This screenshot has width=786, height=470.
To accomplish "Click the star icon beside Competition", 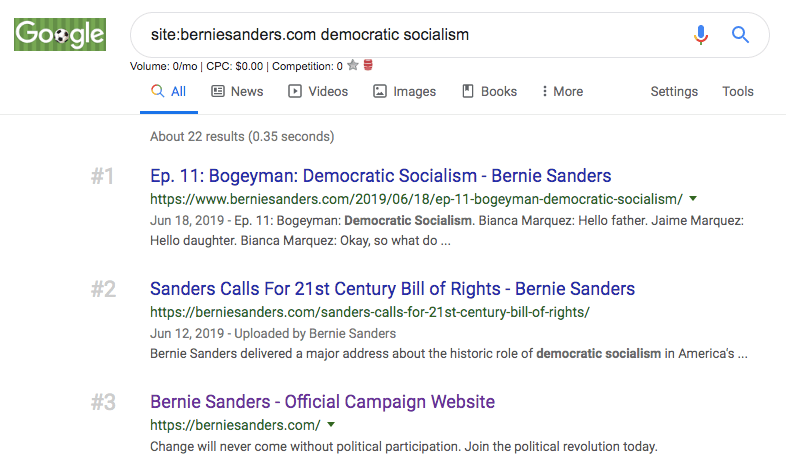I will tap(353, 66).
